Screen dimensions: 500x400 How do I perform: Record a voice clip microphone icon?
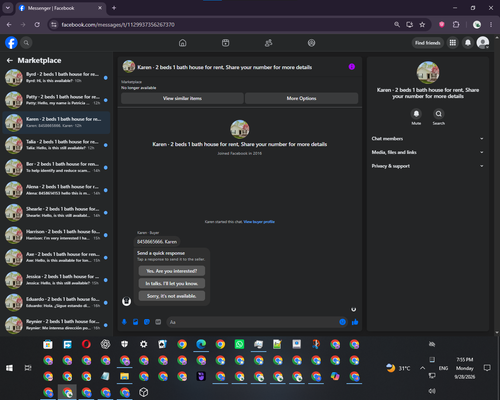coord(124,322)
